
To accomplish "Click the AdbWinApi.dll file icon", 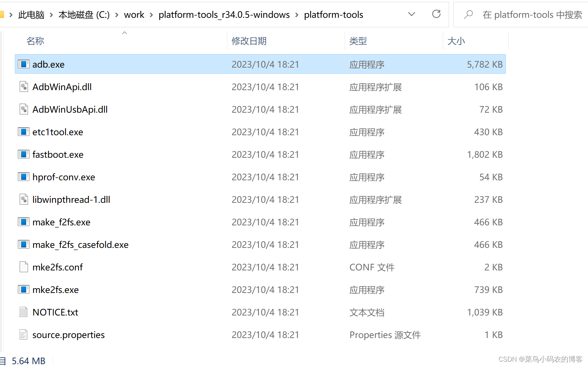I will (24, 87).
